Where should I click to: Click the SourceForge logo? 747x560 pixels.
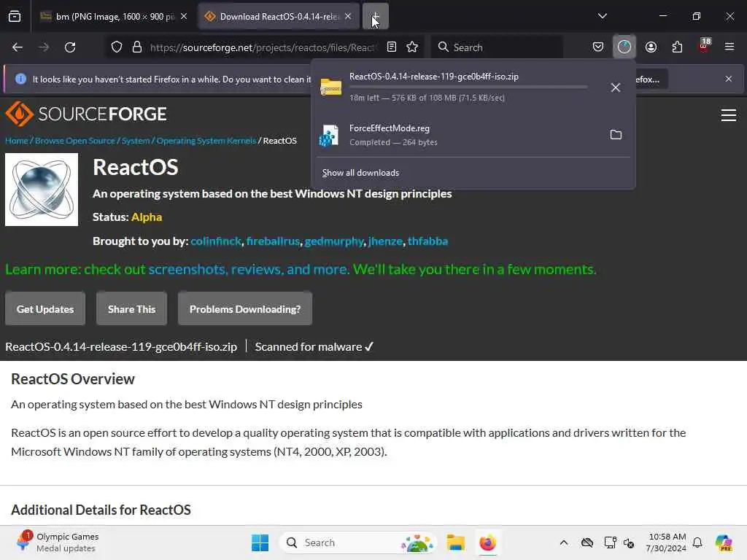[86, 114]
